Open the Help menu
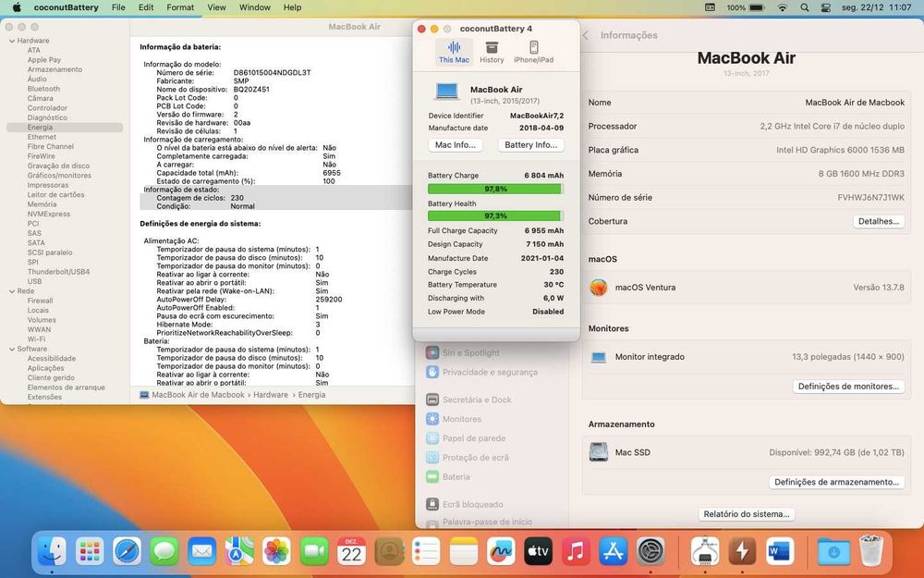Viewport: 924px width, 578px height. coord(292,7)
